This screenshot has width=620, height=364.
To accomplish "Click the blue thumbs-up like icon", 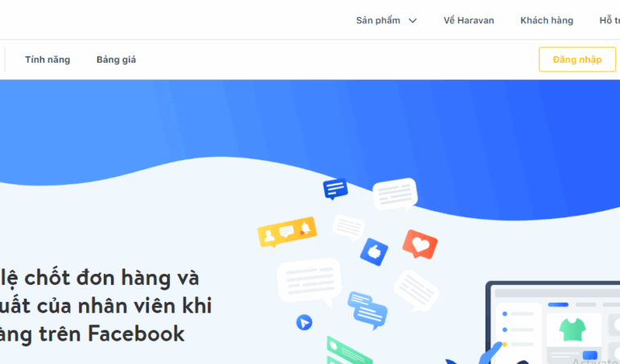I will point(374,251).
